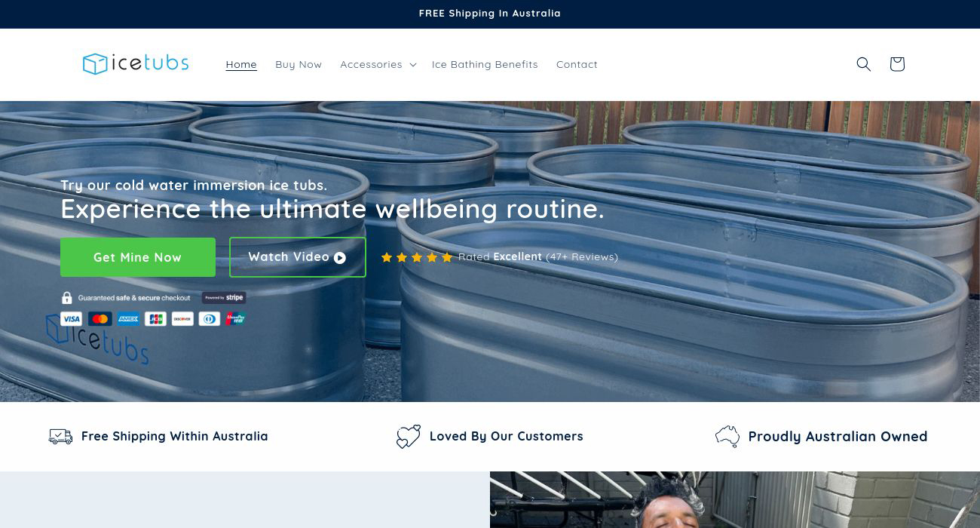Click the padlock secure checkout icon

coord(67,298)
